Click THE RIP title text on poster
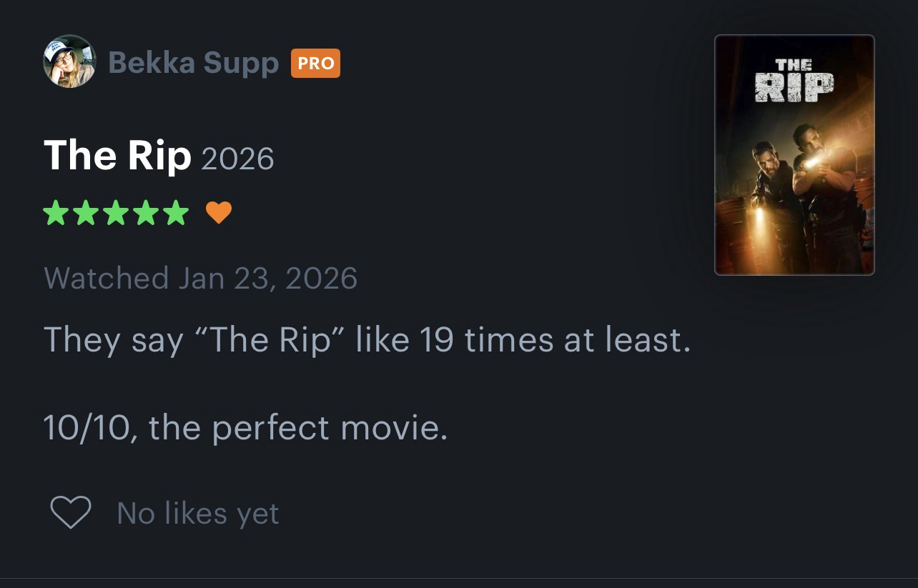The width and height of the screenshot is (918, 588). (x=794, y=81)
